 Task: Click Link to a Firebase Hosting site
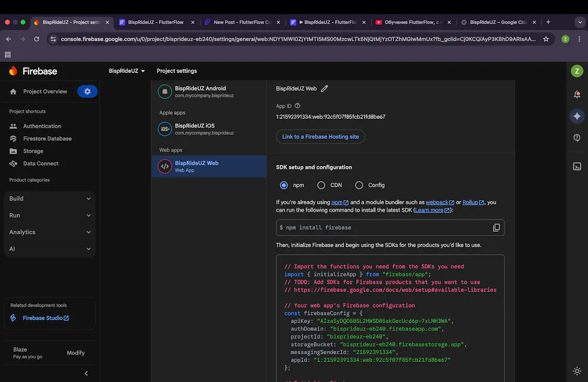click(320, 137)
